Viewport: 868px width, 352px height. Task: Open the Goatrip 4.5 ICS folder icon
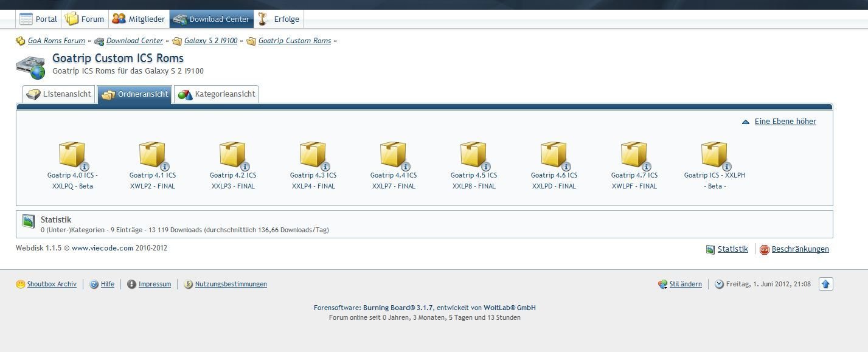point(474,156)
